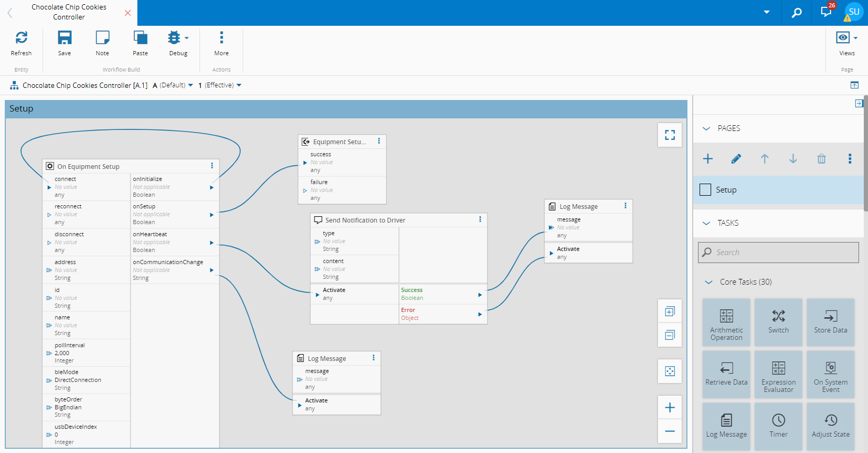Select the Chocolate Chip Cookies Controller tab
Image resolution: width=868 pixels, height=453 pixels.
coord(69,12)
